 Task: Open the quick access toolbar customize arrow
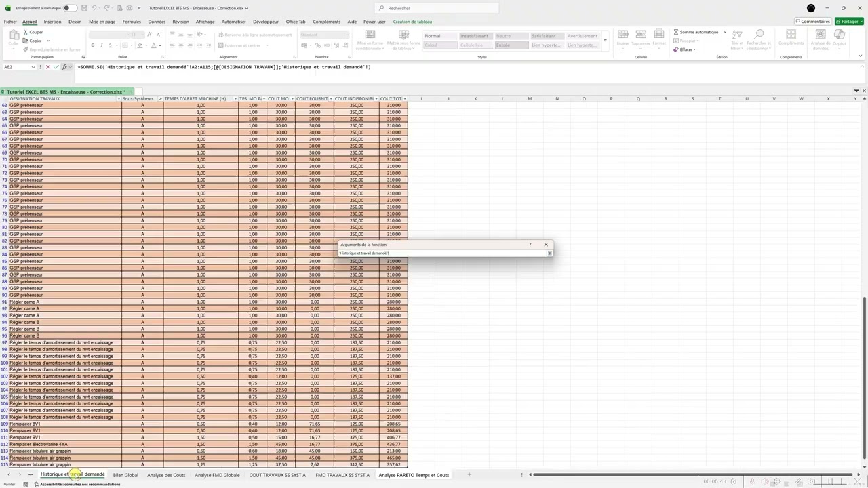pyautogui.click(x=138, y=8)
